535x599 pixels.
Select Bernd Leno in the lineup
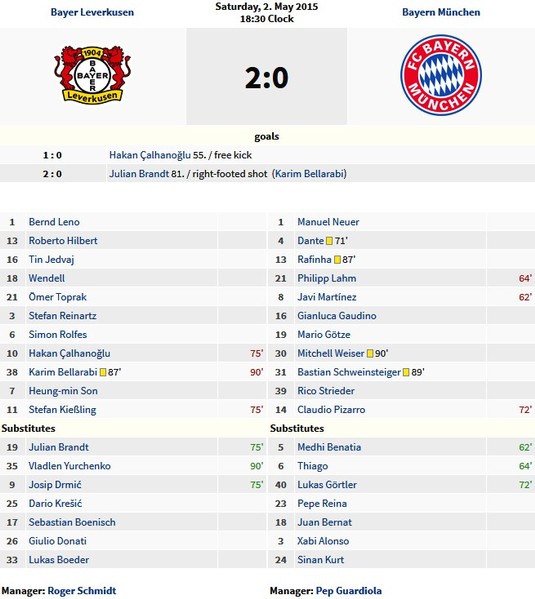54,222
